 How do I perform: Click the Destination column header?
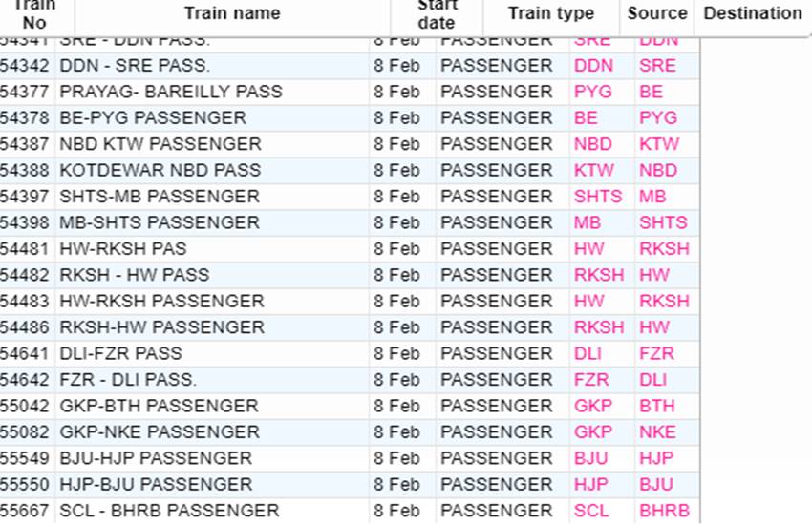click(x=753, y=13)
